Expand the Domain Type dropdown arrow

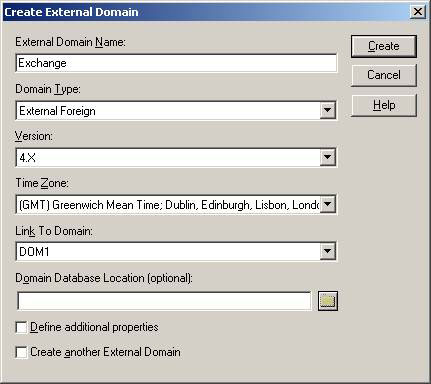[328, 110]
